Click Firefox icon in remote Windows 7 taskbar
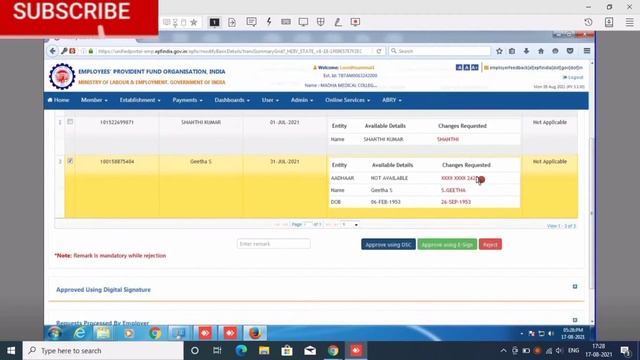 tap(255, 333)
